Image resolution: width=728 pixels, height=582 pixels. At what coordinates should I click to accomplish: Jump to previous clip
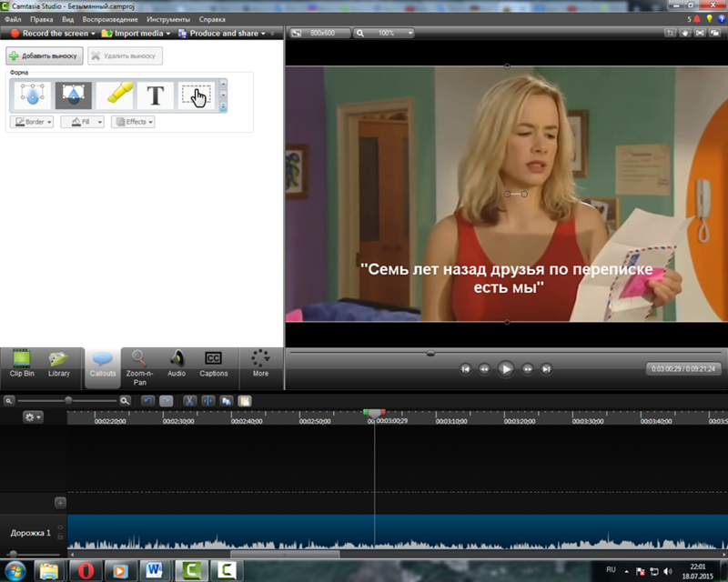pos(465,369)
